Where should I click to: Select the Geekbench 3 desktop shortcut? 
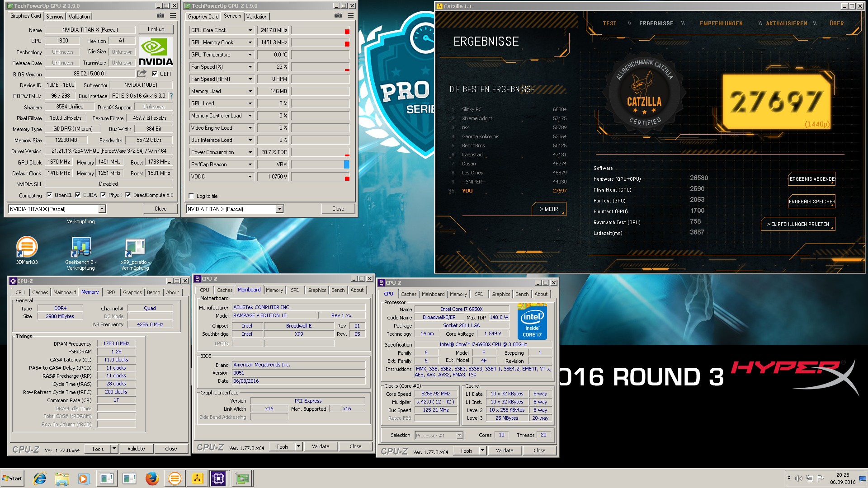[81, 253]
